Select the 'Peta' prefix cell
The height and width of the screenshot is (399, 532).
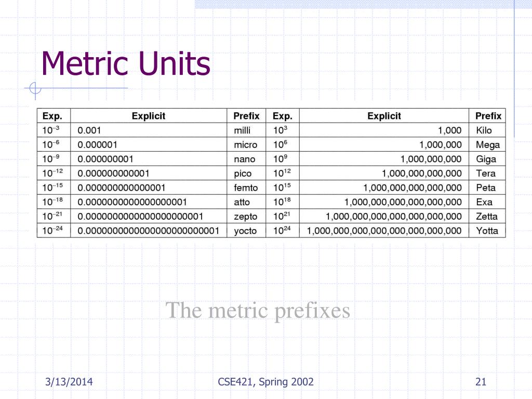(x=487, y=187)
